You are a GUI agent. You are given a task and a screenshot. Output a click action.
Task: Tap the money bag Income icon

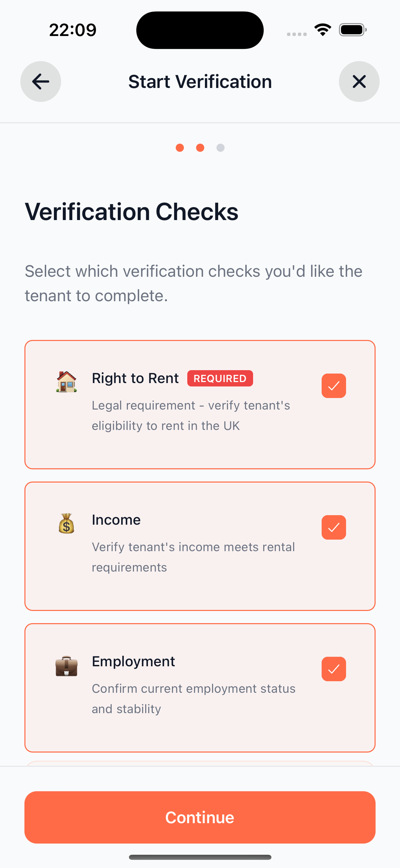tap(66, 523)
